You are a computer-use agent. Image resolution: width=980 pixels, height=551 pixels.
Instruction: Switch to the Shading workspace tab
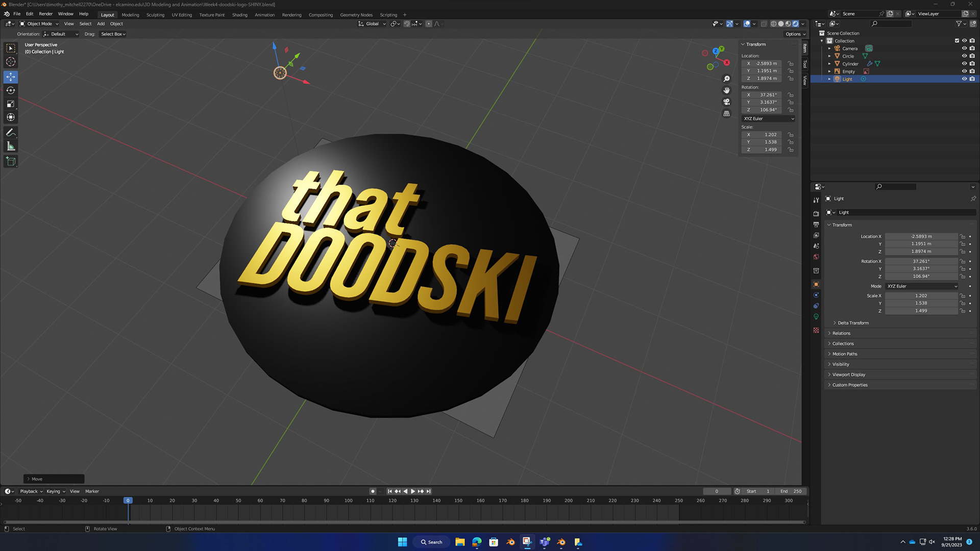[x=239, y=15]
